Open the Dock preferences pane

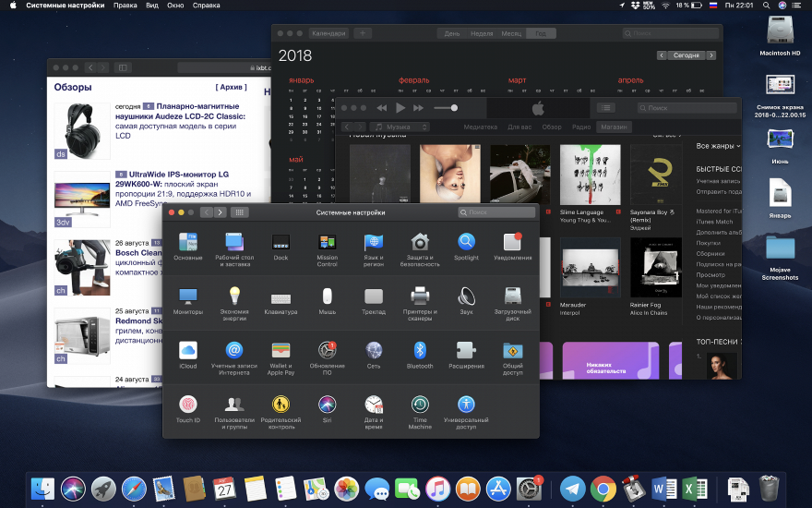(281, 242)
